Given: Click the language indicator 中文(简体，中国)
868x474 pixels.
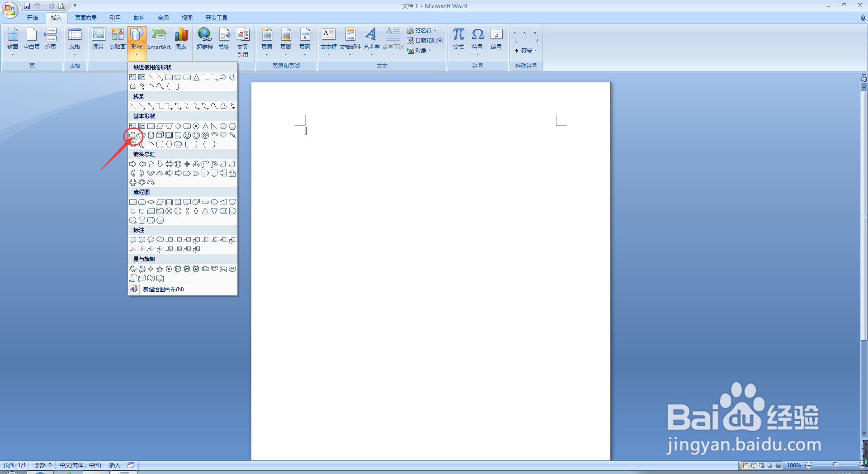Looking at the screenshot, I should pyautogui.click(x=80, y=465).
